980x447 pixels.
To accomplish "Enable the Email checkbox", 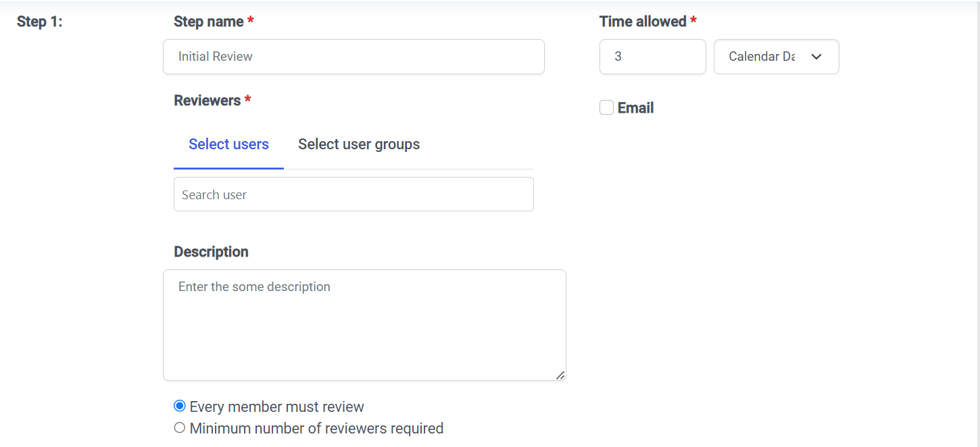I will [x=606, y=108].
